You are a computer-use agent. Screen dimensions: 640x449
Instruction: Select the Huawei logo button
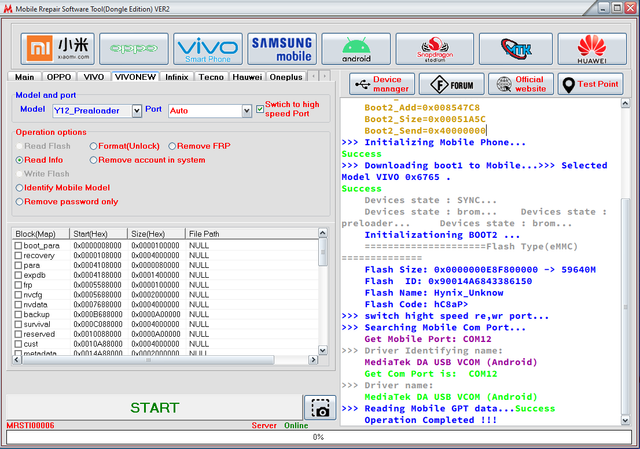tap(592, 49)
